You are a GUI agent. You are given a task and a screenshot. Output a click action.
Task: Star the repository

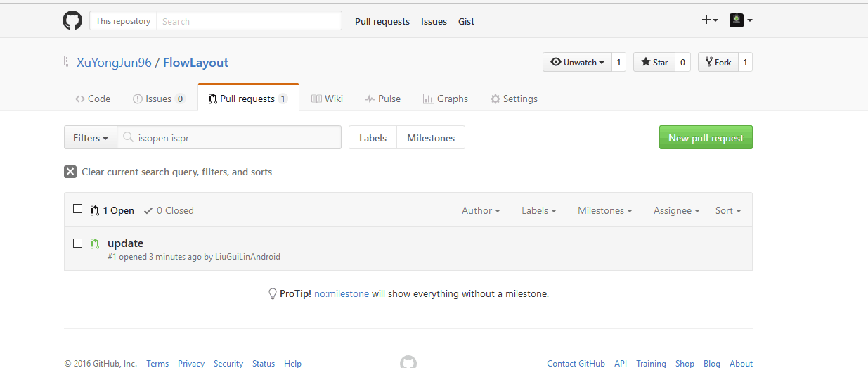[654, 62]
